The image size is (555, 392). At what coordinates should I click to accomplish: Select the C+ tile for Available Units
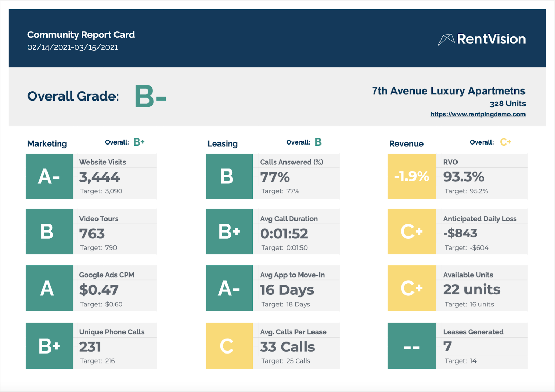tap(412, 288)
